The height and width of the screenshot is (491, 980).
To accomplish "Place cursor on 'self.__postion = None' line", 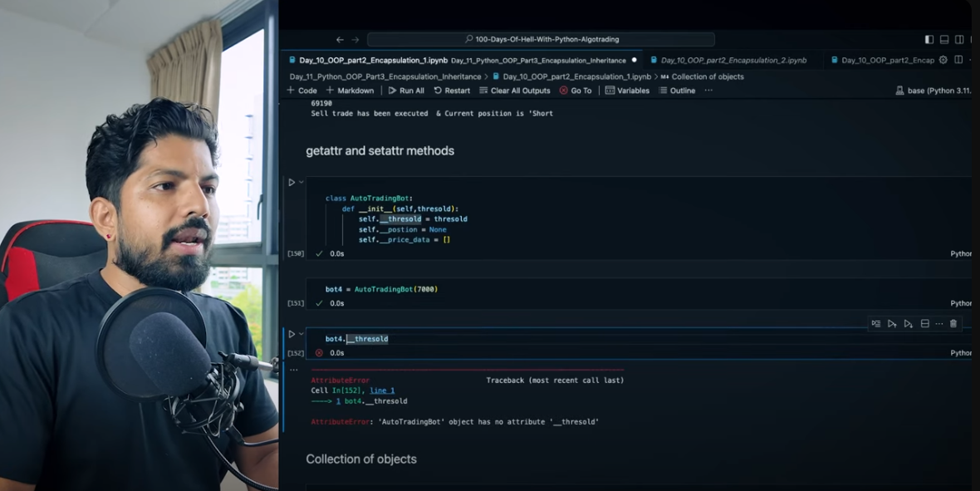I will pos(403,229).
